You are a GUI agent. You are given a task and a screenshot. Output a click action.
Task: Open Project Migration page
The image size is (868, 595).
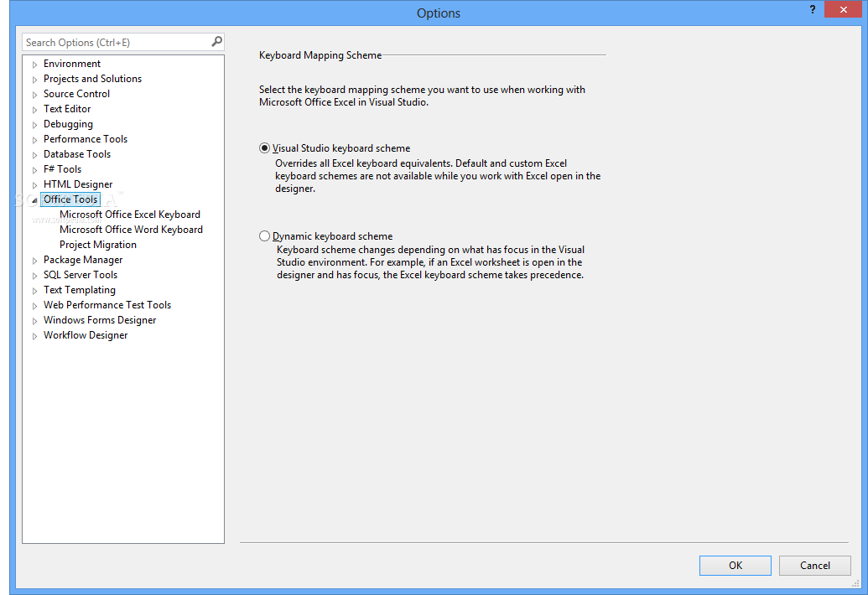pyautogui.click(x=98, y=245)
